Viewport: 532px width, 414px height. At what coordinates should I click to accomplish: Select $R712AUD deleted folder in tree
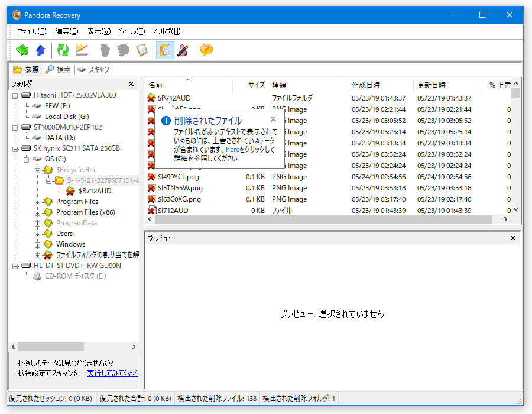coord(95,191)
